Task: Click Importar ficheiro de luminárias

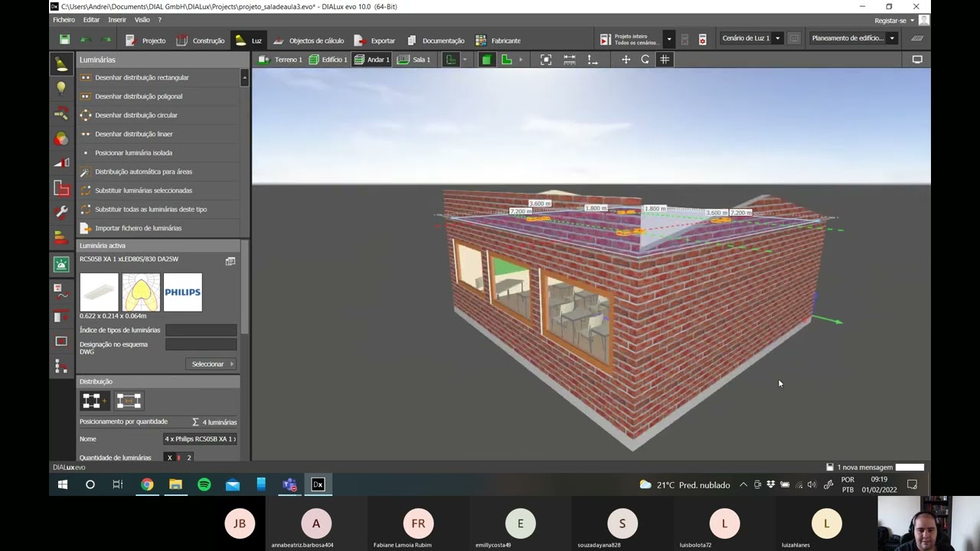Action: pos(158,228)
